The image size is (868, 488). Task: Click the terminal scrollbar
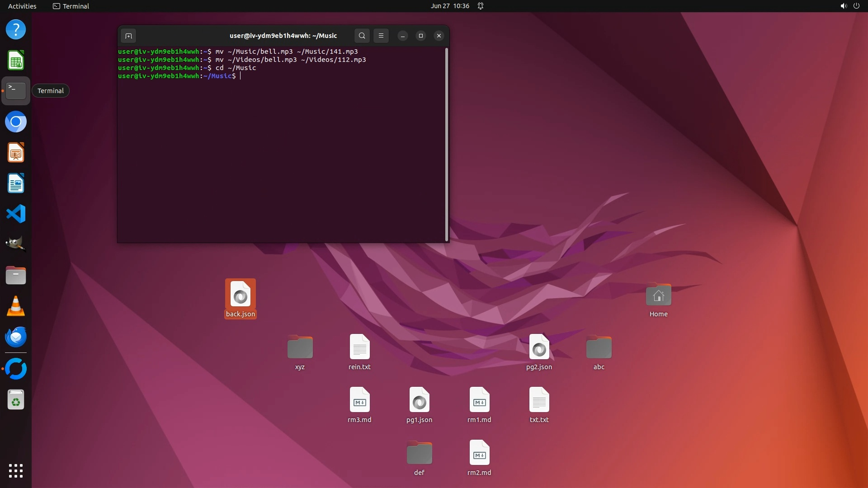pyautogui.click(x=447, y=145)
